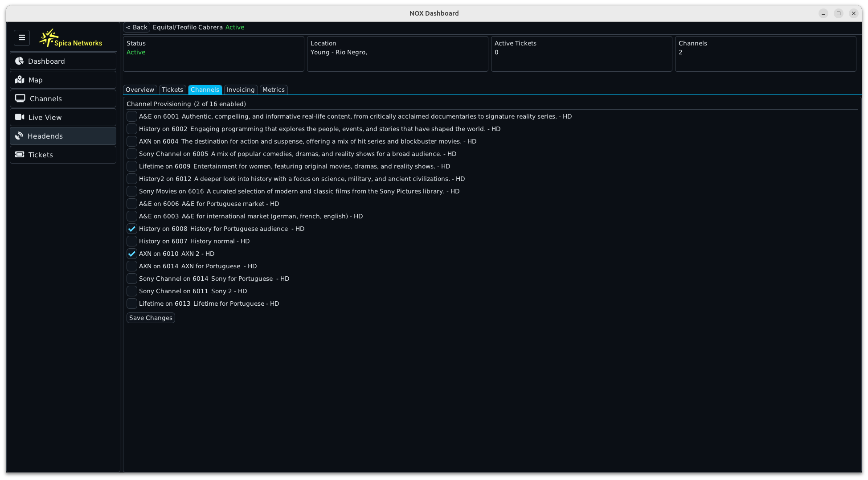Click the Channels count card

point(766,54)
